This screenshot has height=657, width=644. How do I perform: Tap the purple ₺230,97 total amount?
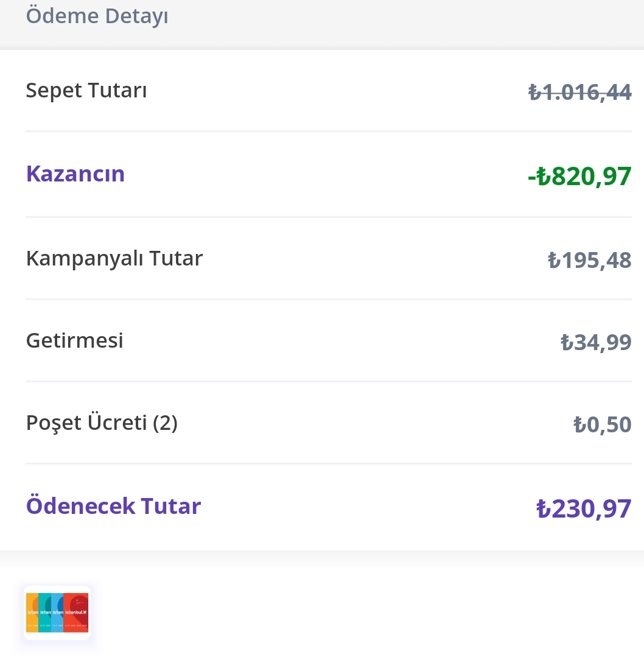pyautogui.click(x=584, y=508)
